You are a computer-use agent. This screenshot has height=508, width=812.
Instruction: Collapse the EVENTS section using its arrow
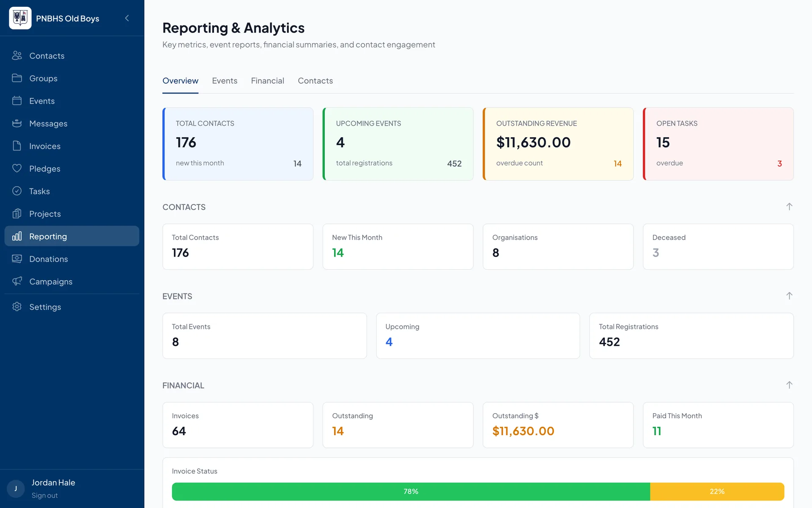(789, 296)
